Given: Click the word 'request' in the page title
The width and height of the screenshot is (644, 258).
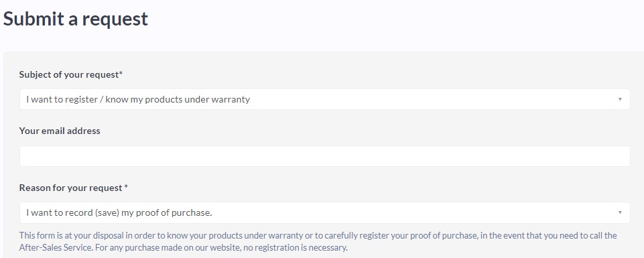Looking at the screenshot, I should click(119, 19).
